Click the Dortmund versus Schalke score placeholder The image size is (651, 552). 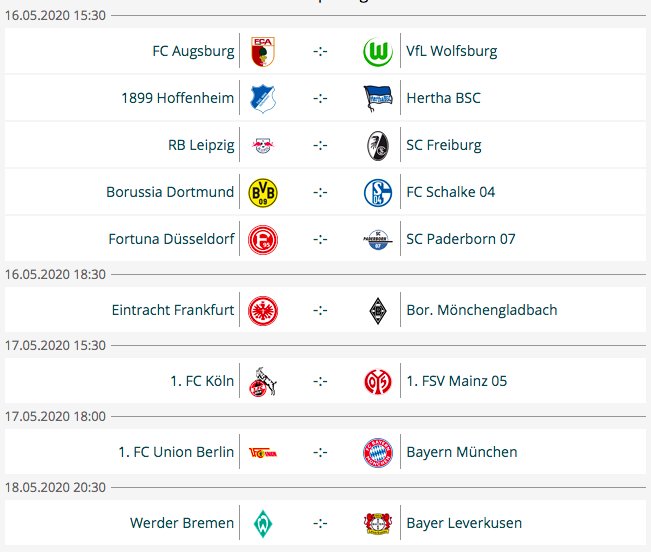coord(320,192)
